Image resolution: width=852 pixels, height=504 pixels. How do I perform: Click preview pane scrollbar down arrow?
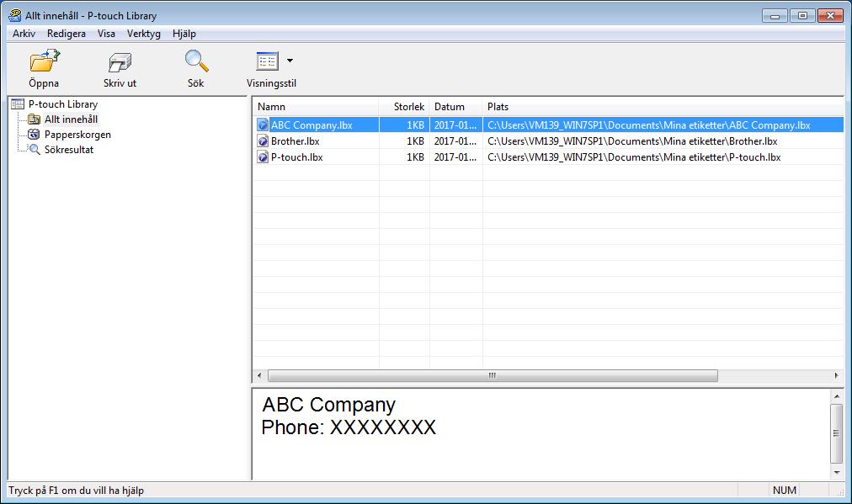837,473
